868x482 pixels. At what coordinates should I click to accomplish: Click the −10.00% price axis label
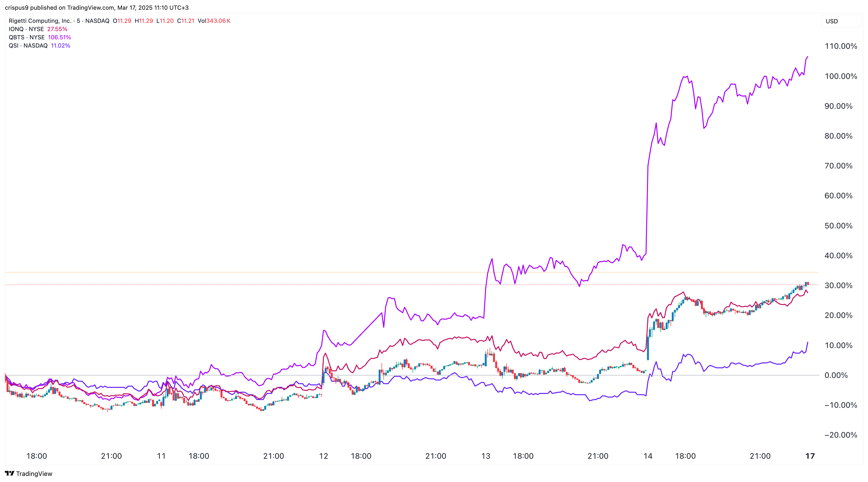point(841,405)
